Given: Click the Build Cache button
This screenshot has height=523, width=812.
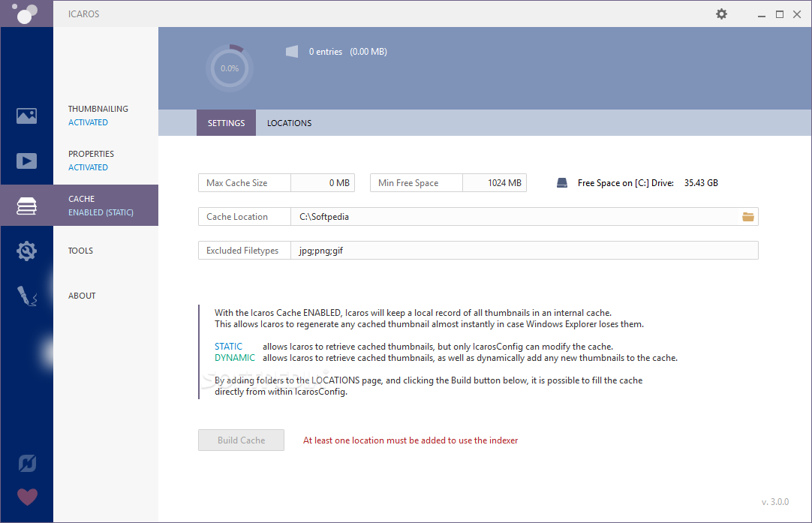Looking at the screenshot, I should [241, 440].
